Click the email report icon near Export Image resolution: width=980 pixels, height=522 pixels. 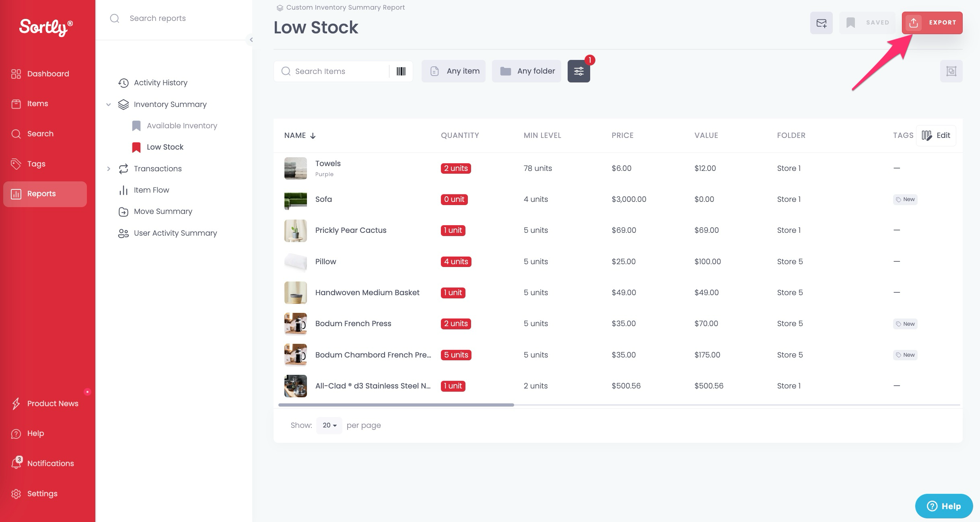pyautogui.click(x=821, y=23)
